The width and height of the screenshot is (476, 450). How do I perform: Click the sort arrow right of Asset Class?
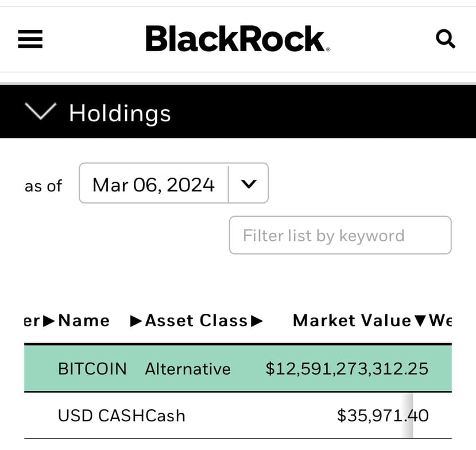[x=257, y=321]
